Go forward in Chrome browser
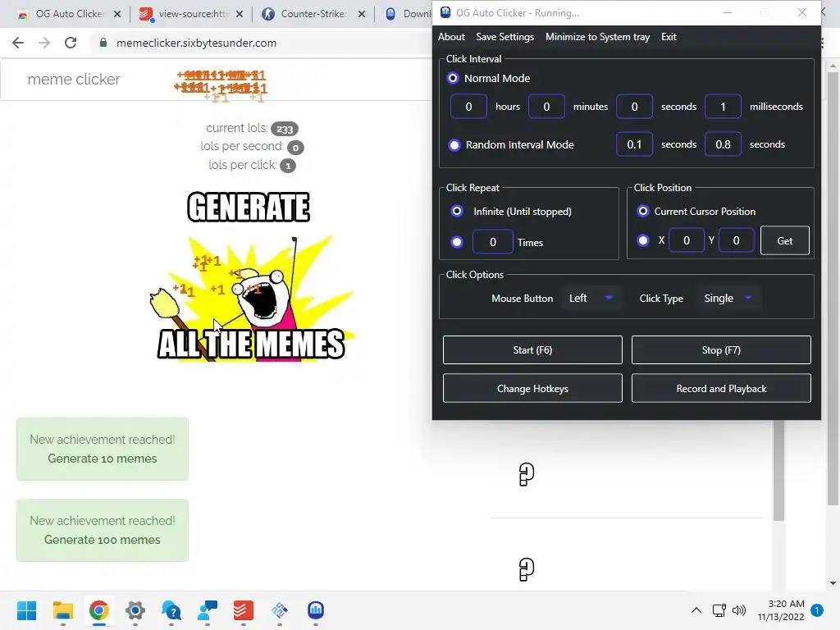This screenshot has height=630, width=840. pyautogui.click(x=44, y=43)
